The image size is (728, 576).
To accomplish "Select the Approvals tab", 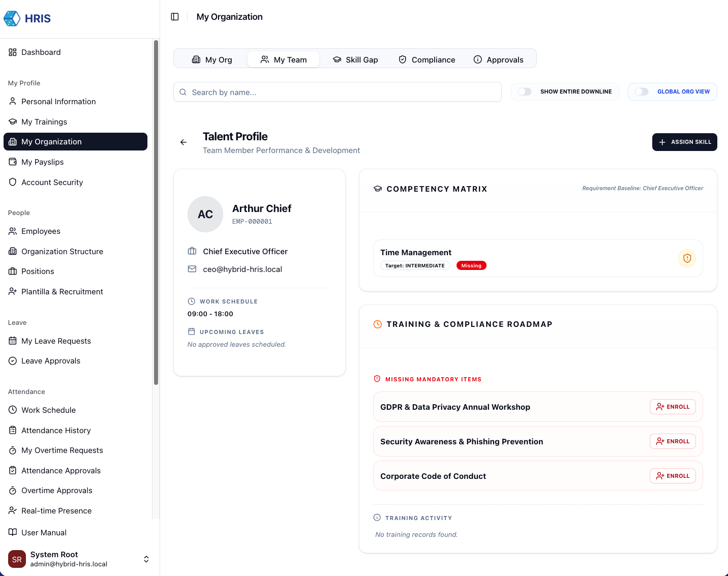I will (x=498, y=60).
